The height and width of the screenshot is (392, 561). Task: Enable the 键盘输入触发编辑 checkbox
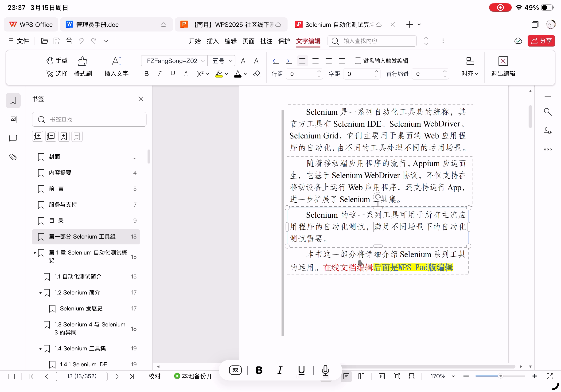[358, 61]
